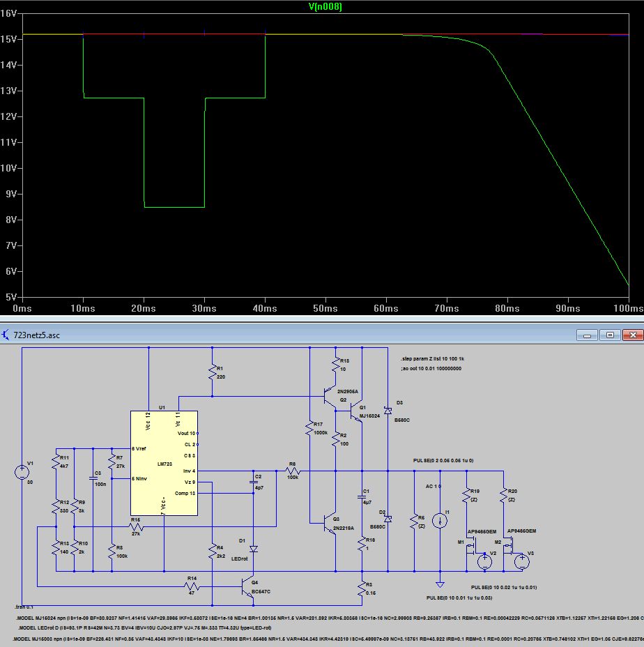This screenshot has height=647, width=644.
Task: Click the 16V vertical axis label
Action: click(8, 14)
